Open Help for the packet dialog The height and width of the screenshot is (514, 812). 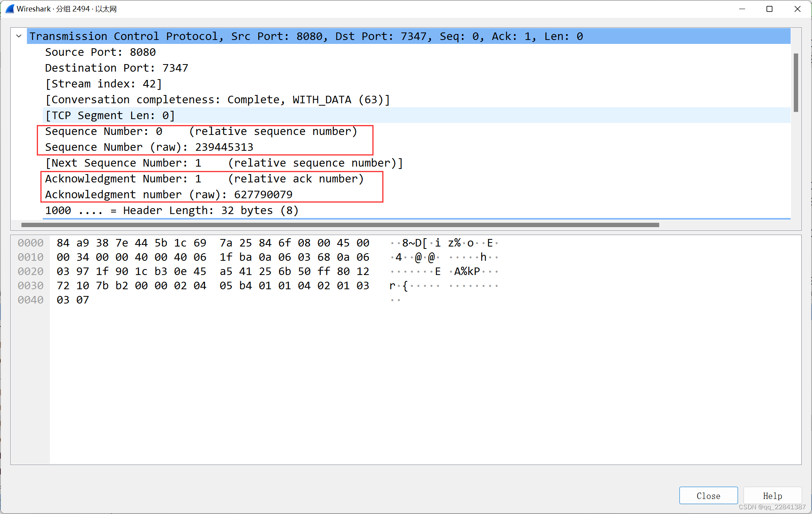point(772,495)
